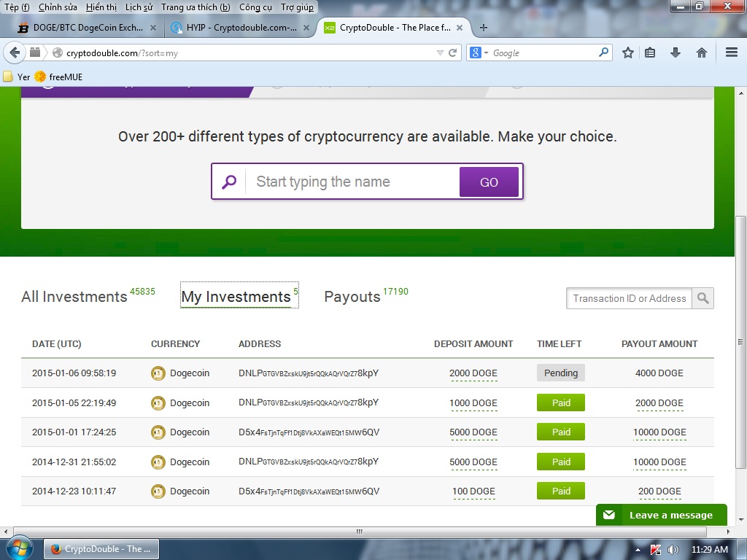This screenshot has height=560, width=747.
Task: Open the search engine selector dropdown
Action: click(x=479, y=52)
